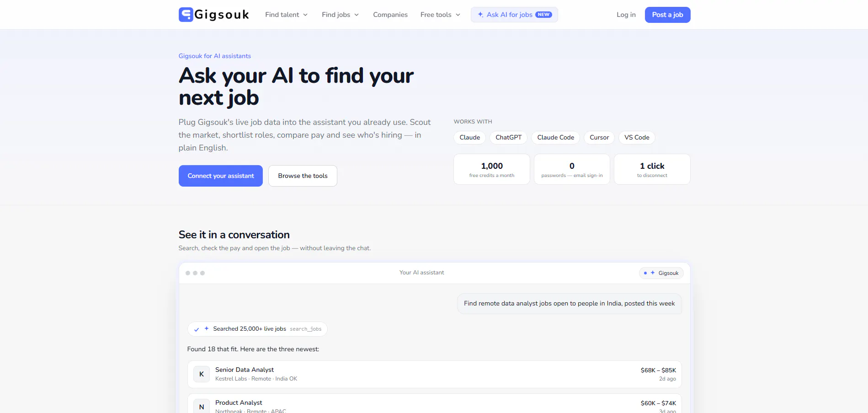Select the Claude Code chip
This screenshot has width=868, height=413.
[x=556, y=138]
